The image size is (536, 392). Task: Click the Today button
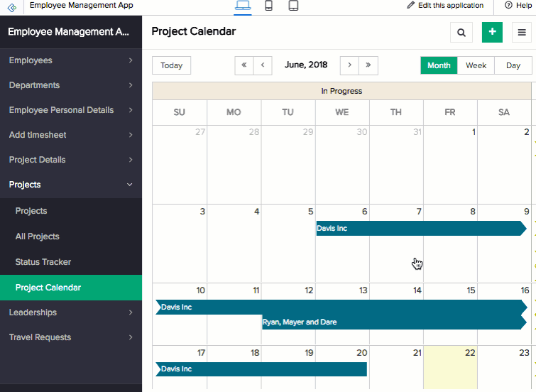coord(172,65)
